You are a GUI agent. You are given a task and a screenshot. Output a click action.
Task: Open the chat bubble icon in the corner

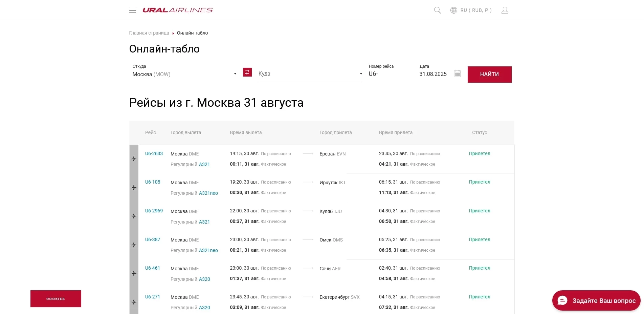click(562, 300)
